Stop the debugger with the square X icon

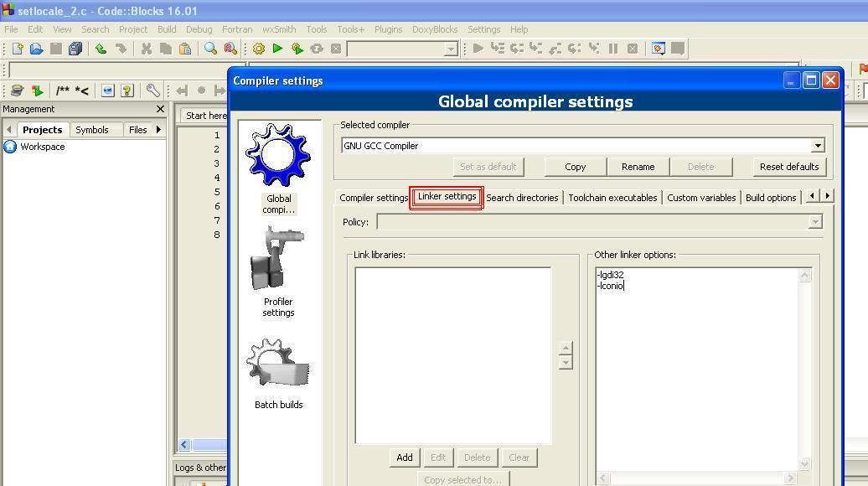(633, 49)
